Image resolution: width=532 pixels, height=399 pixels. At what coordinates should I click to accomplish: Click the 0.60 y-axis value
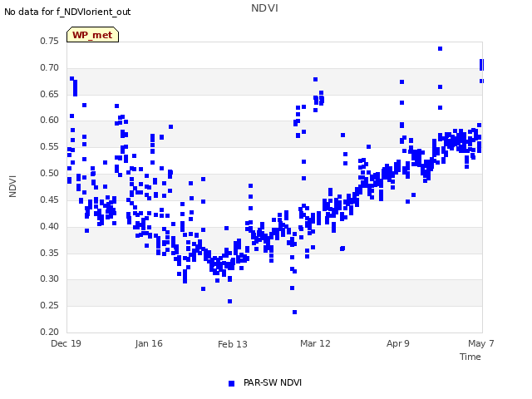[50, 120]
